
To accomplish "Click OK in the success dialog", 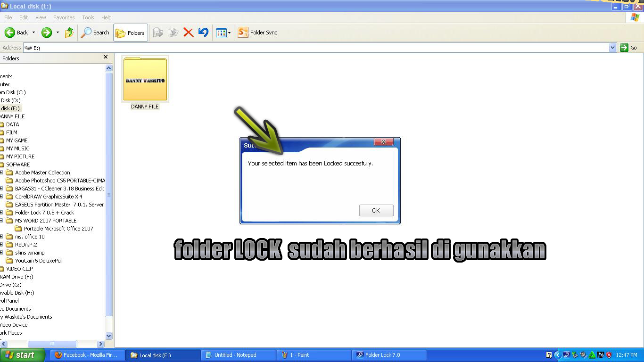I will [376, 210].
